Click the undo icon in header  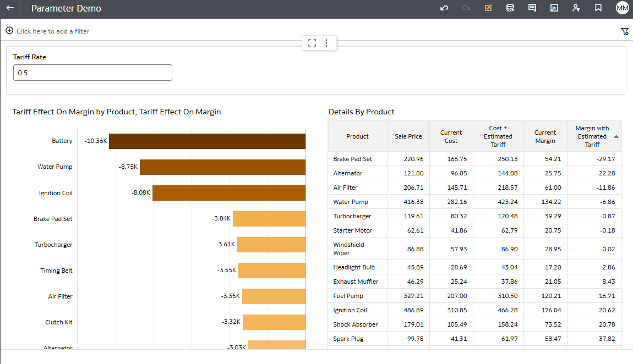click(444, 8)
